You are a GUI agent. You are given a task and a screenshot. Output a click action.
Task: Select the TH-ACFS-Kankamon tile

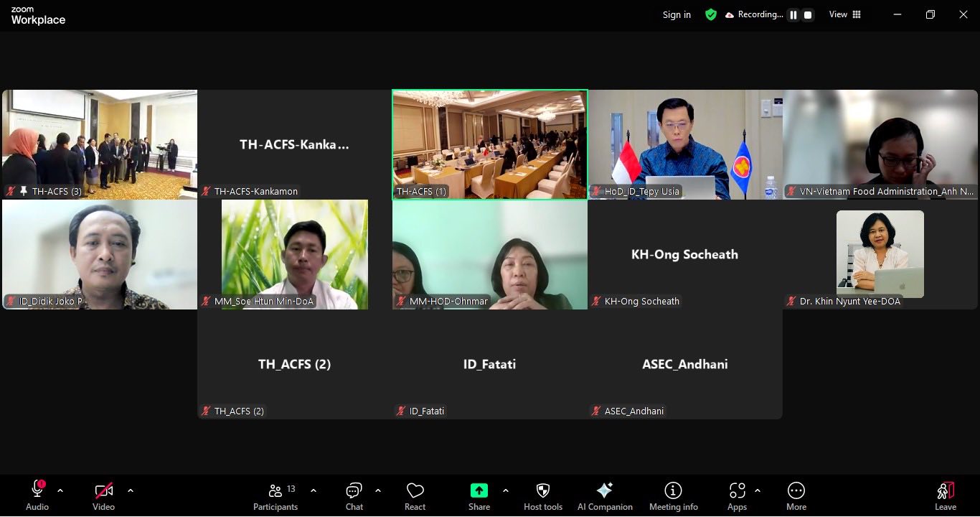(x=295, y=144)
